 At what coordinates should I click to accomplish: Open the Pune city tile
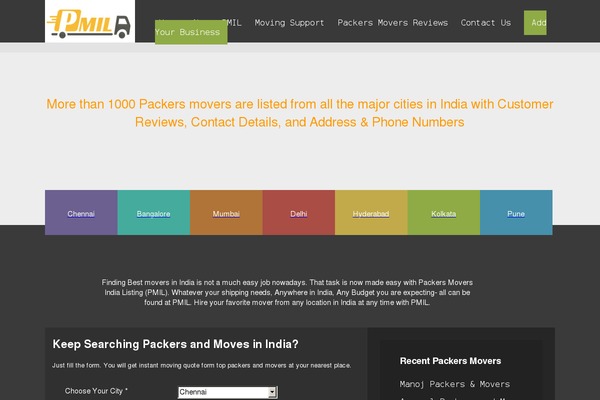pyautogui.click(x=516, y=214)
